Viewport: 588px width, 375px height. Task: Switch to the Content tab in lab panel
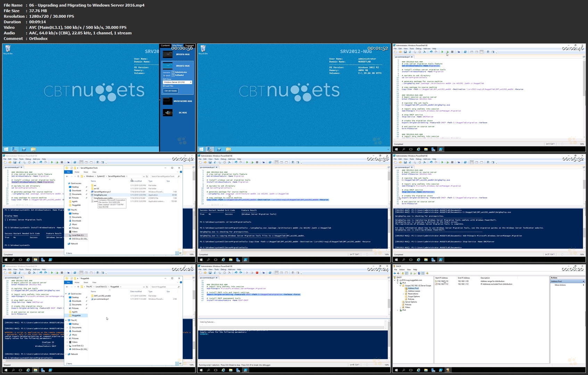pos(165,45)
